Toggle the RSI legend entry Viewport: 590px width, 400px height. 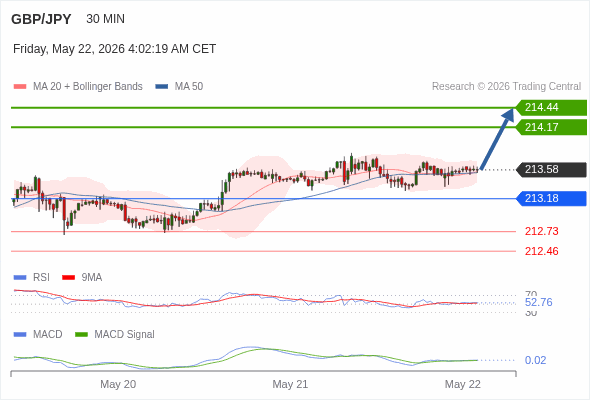pyautogui.click(x=32, y=278)
